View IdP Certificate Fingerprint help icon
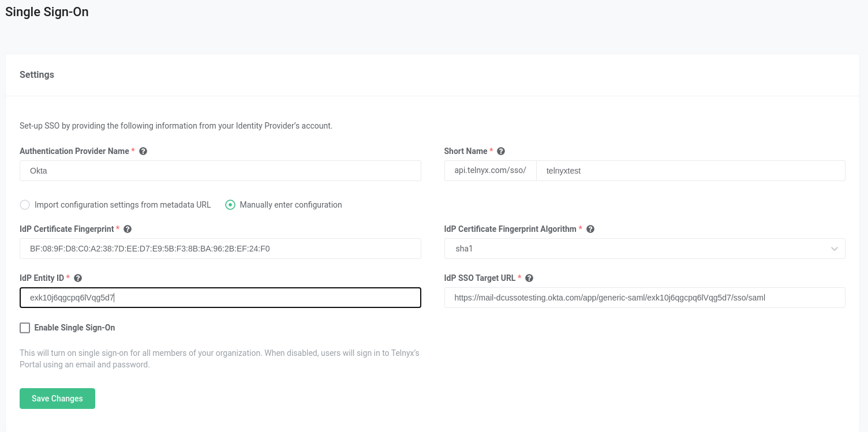This screenshot has width=868, height=432. pos(128,229)
